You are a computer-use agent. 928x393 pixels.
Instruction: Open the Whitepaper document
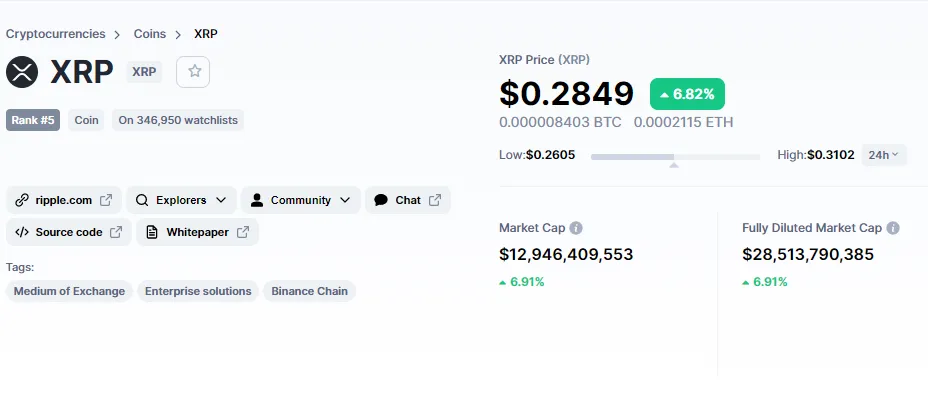point(197,232)
